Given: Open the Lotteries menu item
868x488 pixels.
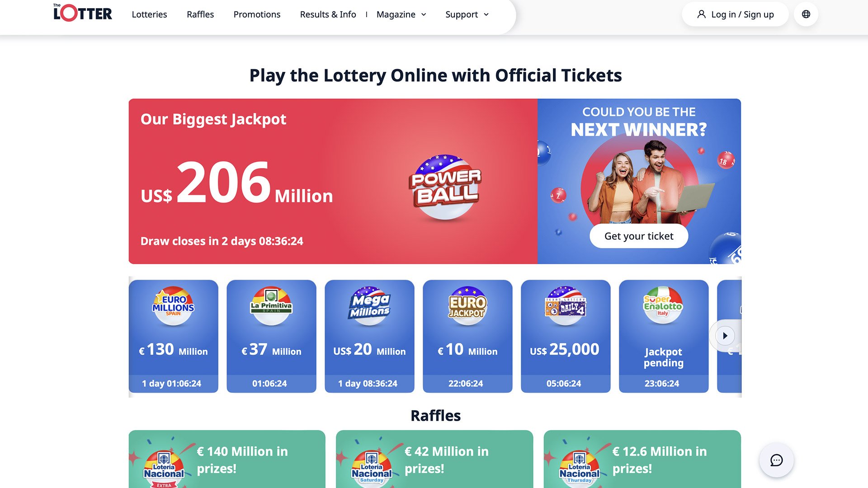Looking at the screenshot, I should click(149, 14).
